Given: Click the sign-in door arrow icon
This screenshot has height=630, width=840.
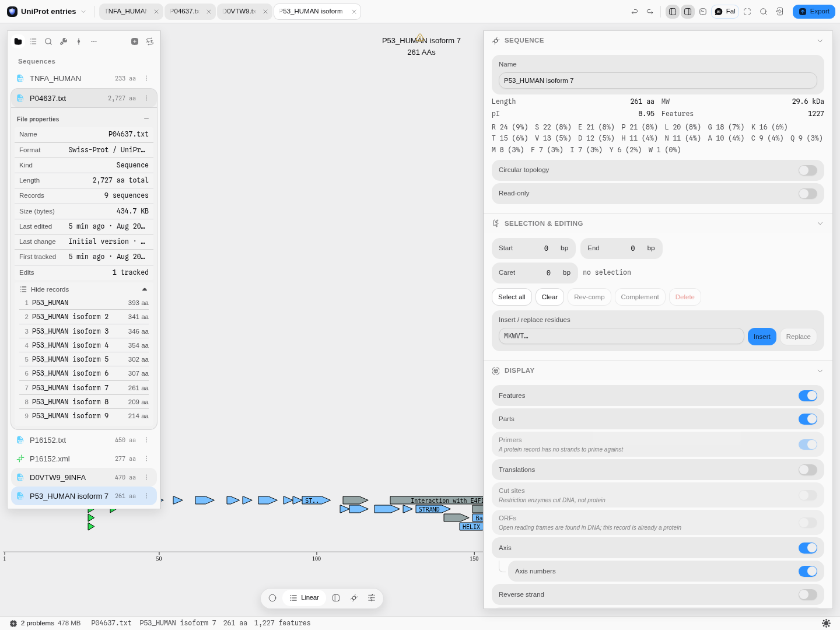Looking at the screenshot, I should click(x=780, y=12).
